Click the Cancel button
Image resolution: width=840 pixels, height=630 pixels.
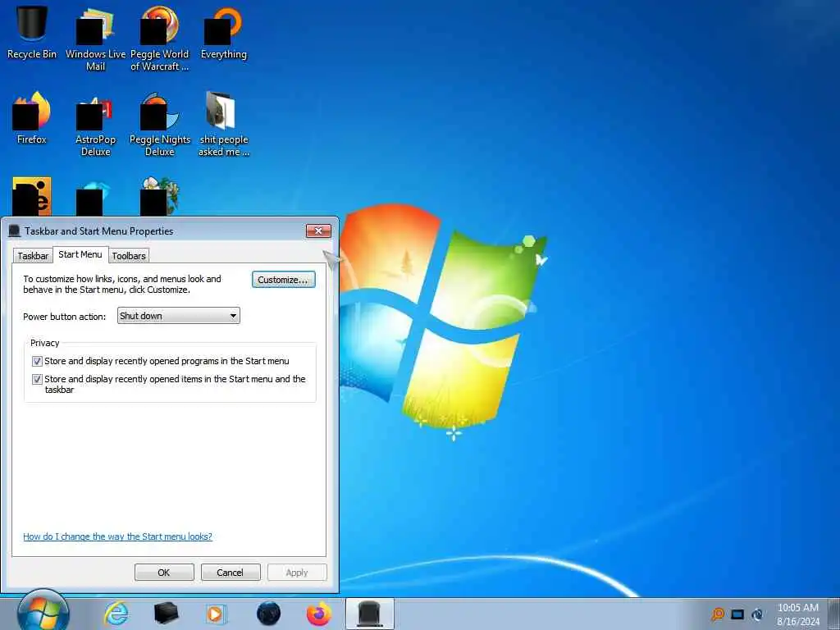click(x=231, y=572)
